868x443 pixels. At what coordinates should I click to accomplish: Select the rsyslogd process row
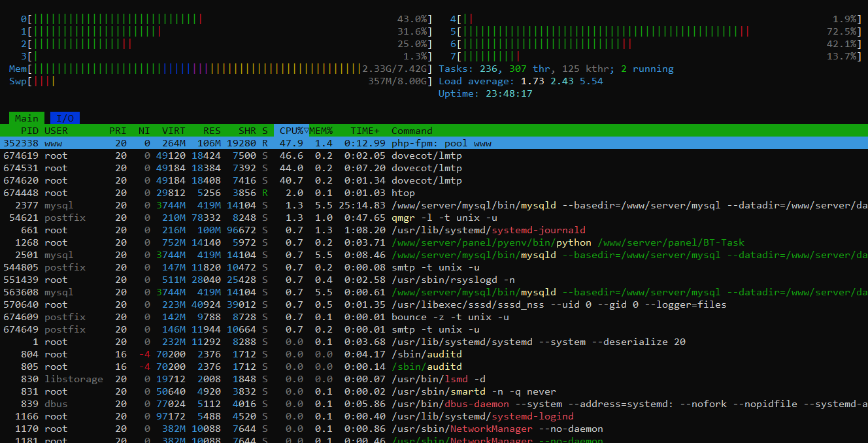coord(453,280)
